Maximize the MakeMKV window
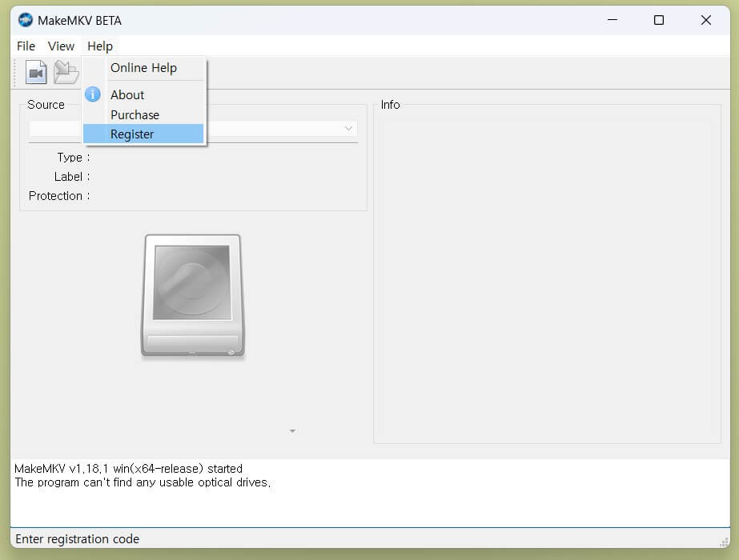 pos(659,20)
